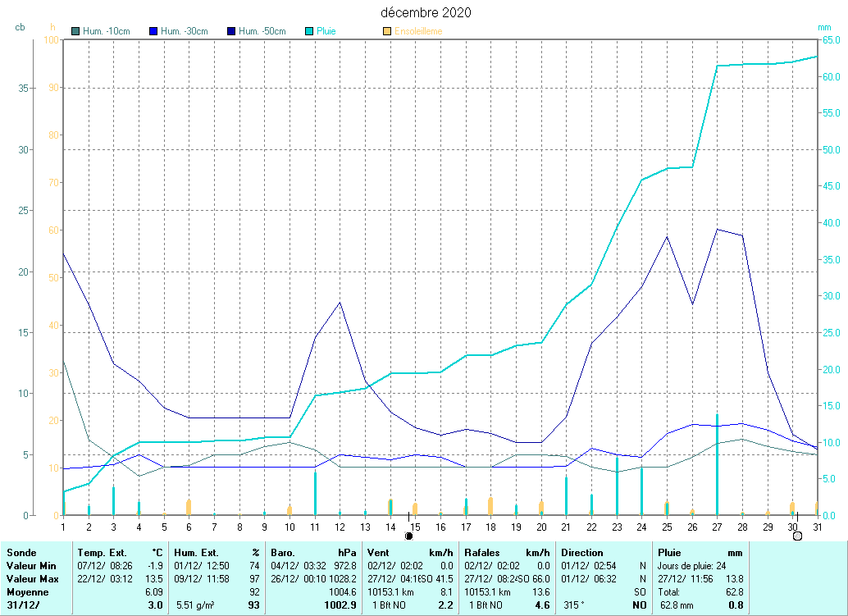Click the full moon icon below day 30
Viewport: 848px width, 616px height.
coord(797,536)
